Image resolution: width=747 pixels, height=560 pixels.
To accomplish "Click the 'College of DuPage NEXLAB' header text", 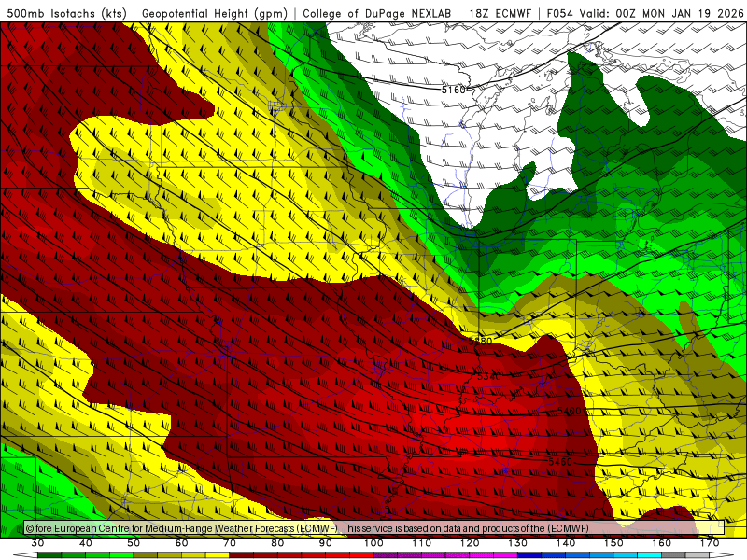I will [x=377, y=13].
